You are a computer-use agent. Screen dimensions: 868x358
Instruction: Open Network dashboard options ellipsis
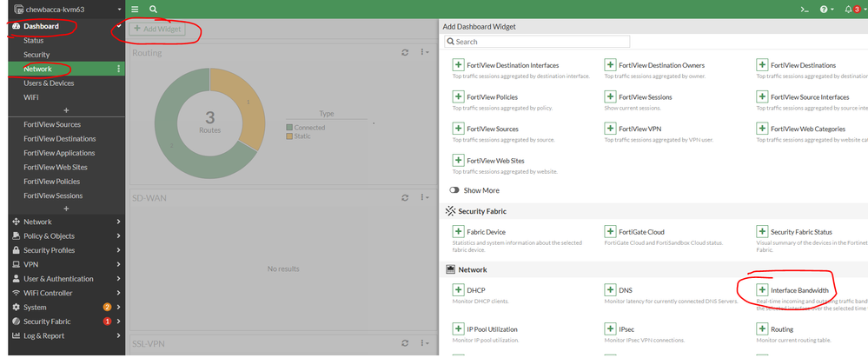118,69
